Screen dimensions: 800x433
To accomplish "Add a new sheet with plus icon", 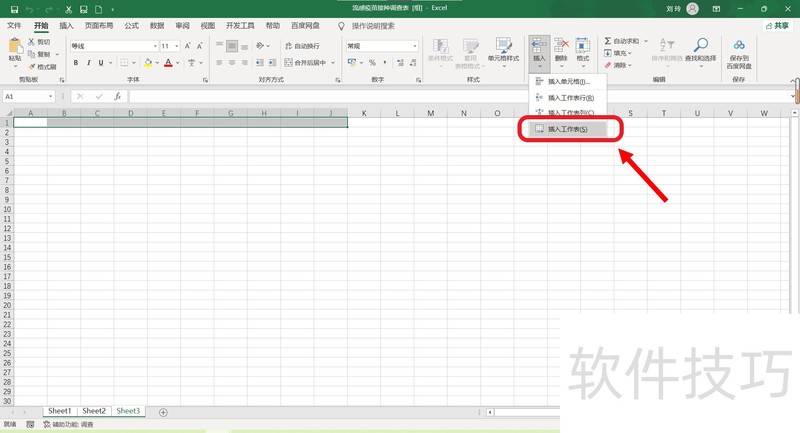I will (x=163, y=412).
